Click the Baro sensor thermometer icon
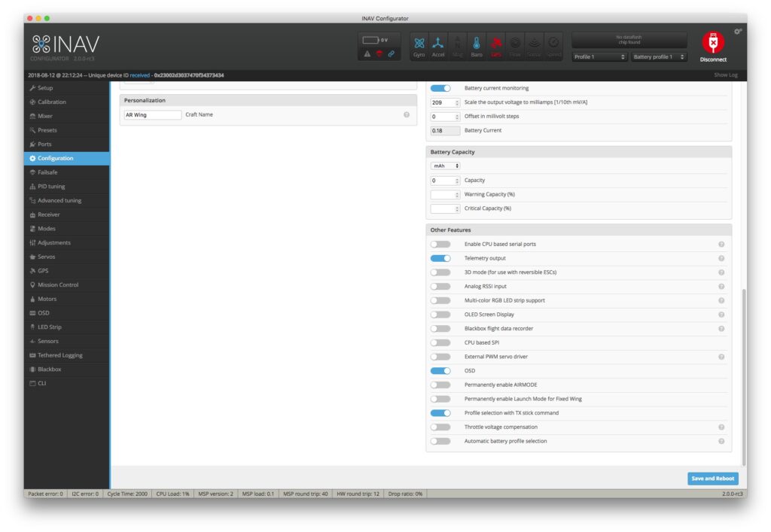Image resolution: width=771 pixels, height=532 pixels. click(477, 44)
